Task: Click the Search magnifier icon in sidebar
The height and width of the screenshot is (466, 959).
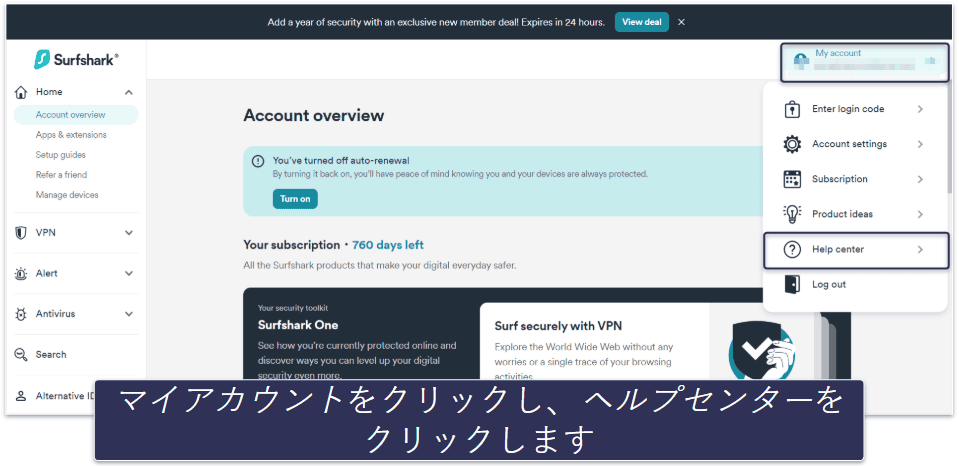Action: pos(21,355)
